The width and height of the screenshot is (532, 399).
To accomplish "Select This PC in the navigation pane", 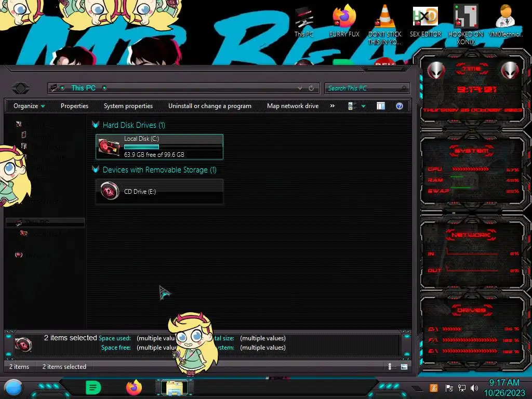I will coord(45,222).
